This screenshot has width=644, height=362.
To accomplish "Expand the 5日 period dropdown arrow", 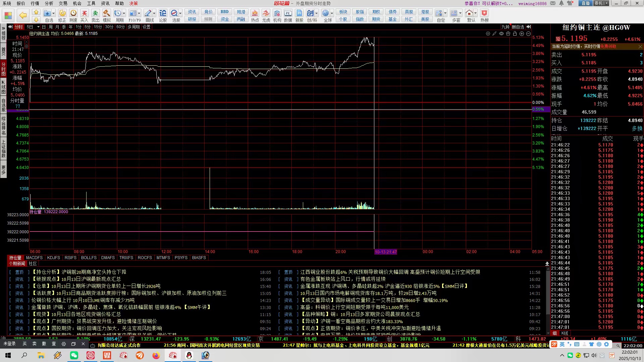I will click(x=38, y=27).
